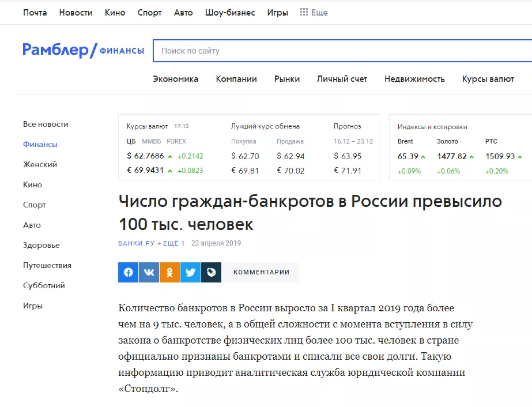Select Спорт in sidebar
This screenshot has height=407, width=532.
pyautogui.click(x=34, y=205)
